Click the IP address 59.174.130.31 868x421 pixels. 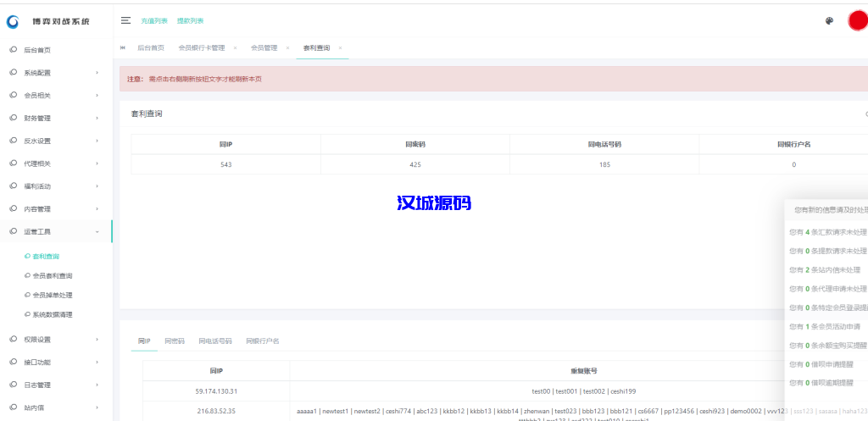pyautogui.click(x=216, y=391)
